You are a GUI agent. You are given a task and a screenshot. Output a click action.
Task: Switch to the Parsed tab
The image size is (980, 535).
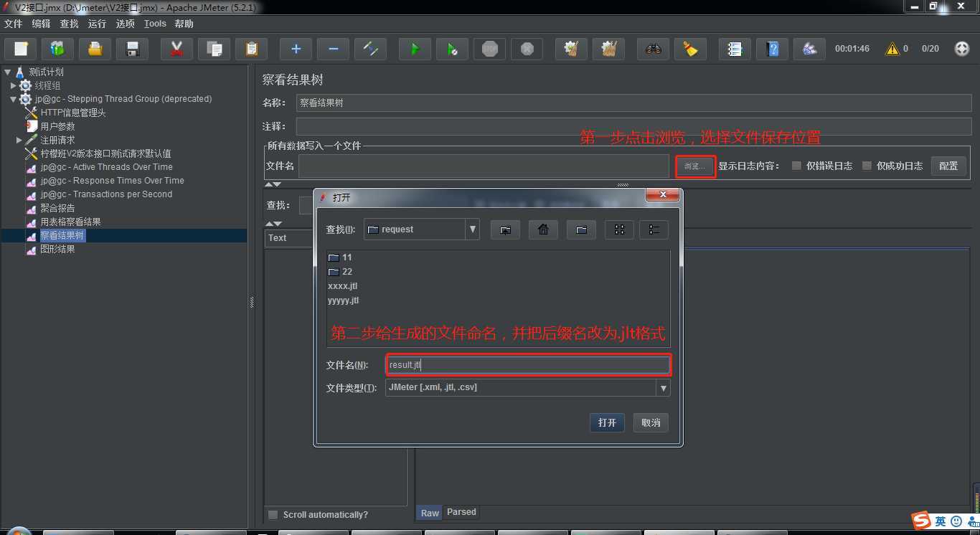[461, 512]
